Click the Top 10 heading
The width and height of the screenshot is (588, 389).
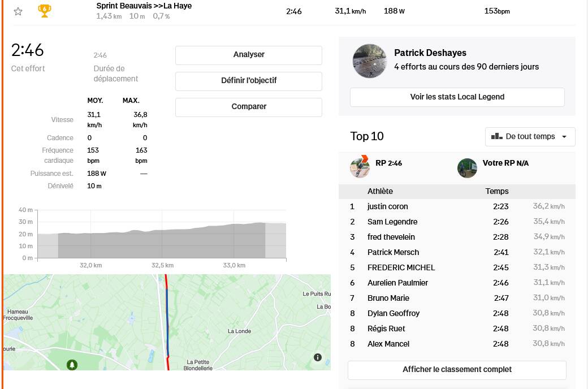click(367, 136)
